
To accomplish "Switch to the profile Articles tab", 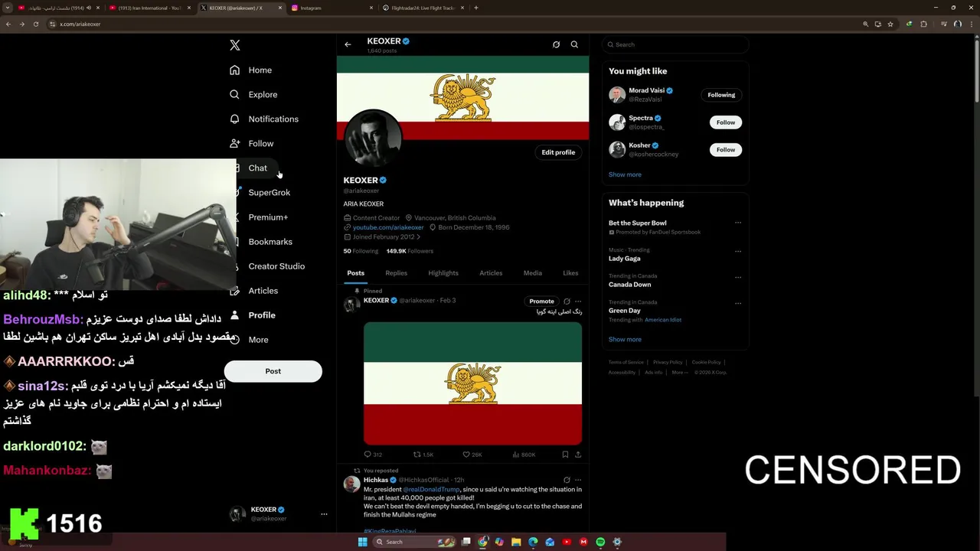I will [491, 273].
